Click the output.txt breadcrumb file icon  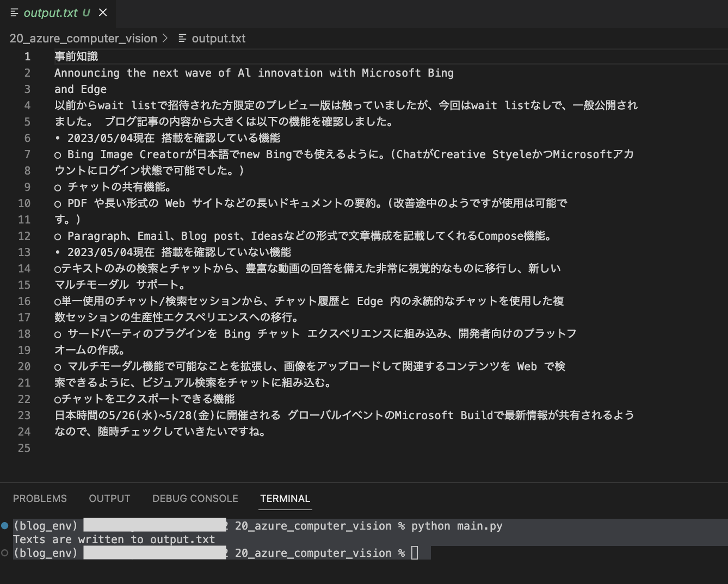tap(182, 39)
